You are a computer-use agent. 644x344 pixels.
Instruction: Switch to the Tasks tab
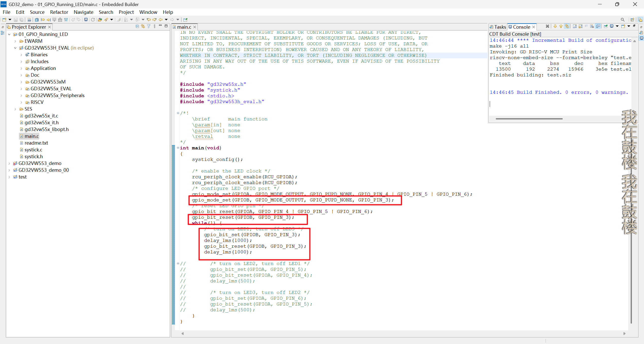coord(498,27)
